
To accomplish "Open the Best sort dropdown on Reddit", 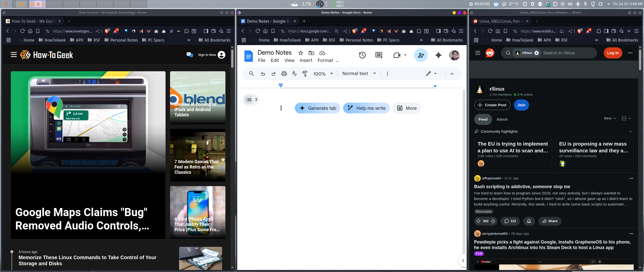I will (x=610, y=118).
